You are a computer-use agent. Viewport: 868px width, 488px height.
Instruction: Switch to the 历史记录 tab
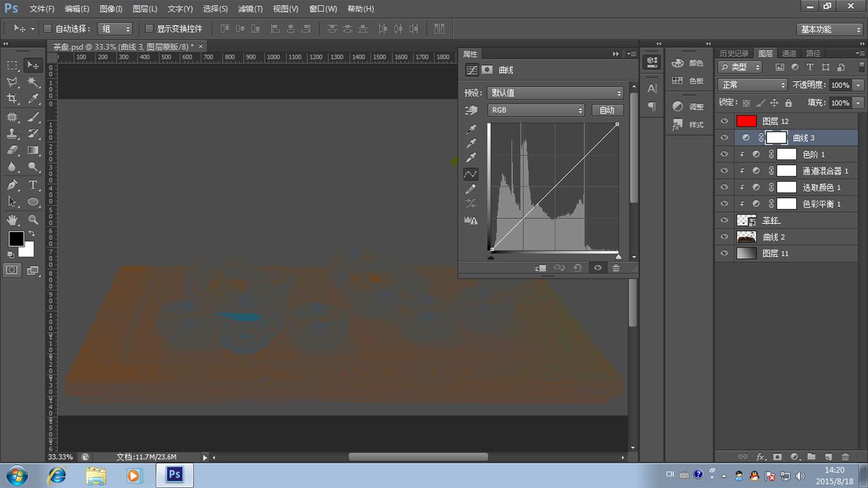[x=734, y=53]
